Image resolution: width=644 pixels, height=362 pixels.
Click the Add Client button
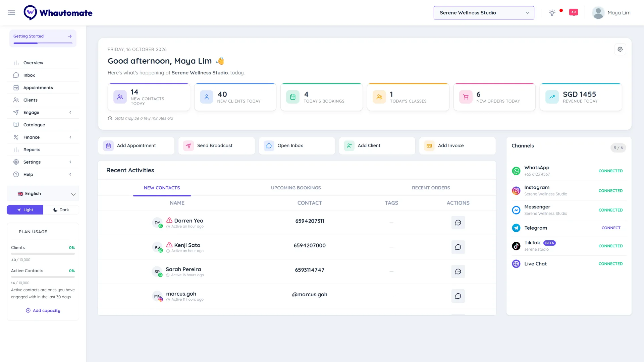click(377, 146)
